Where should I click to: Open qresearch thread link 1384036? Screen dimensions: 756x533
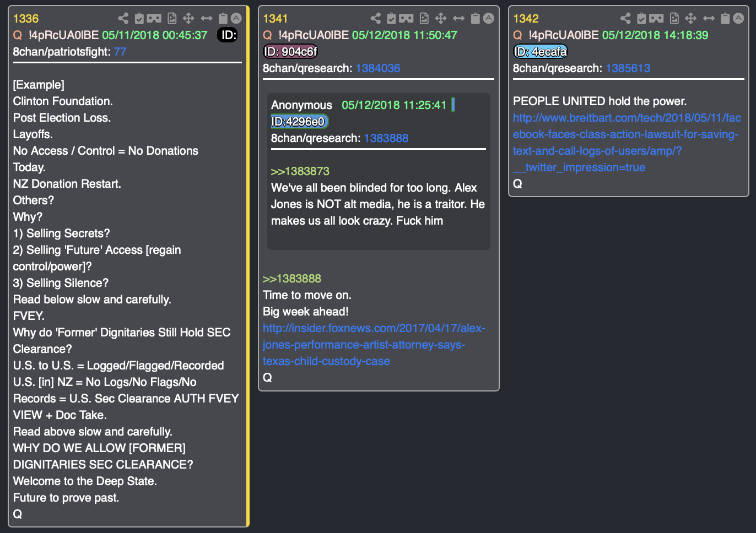coord(378,68)
